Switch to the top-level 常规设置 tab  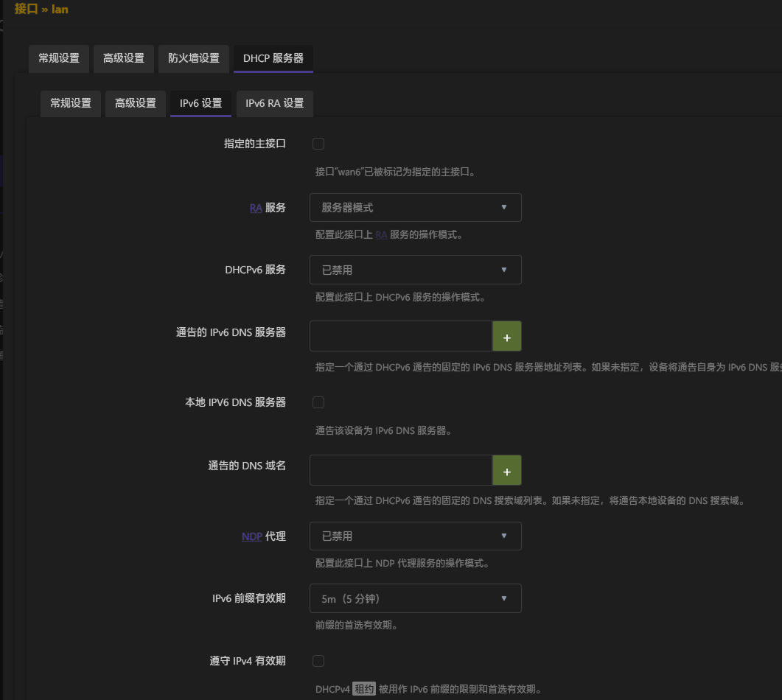pos(59,58)
